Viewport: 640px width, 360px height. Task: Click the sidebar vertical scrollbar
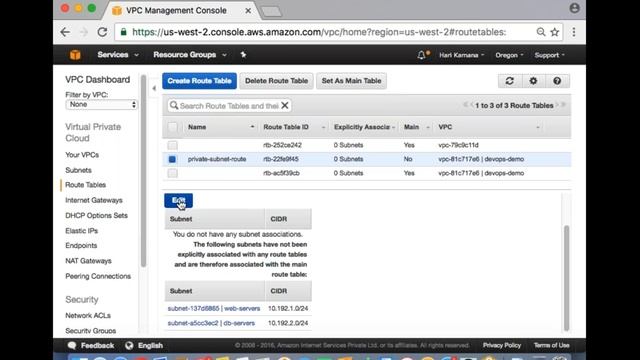coord(143,171)
